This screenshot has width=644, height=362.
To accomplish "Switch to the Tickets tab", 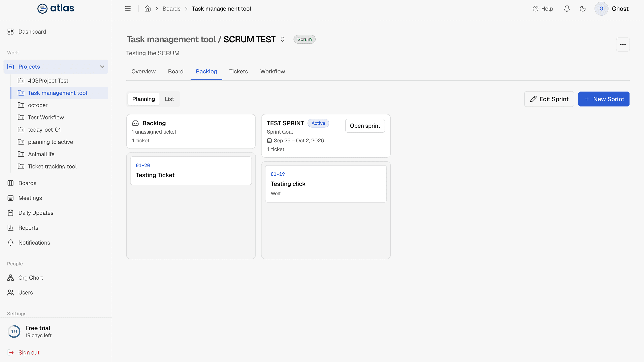I will pos(238,72).
